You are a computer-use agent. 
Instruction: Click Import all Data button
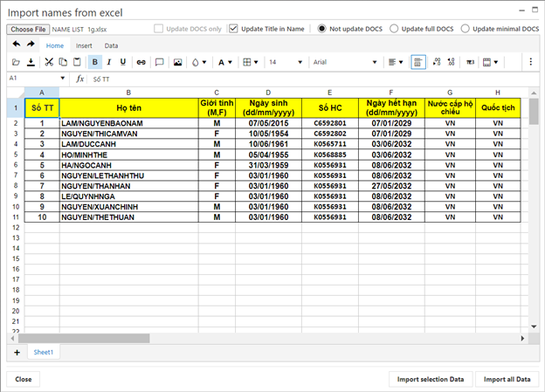(x=507, y=379)
